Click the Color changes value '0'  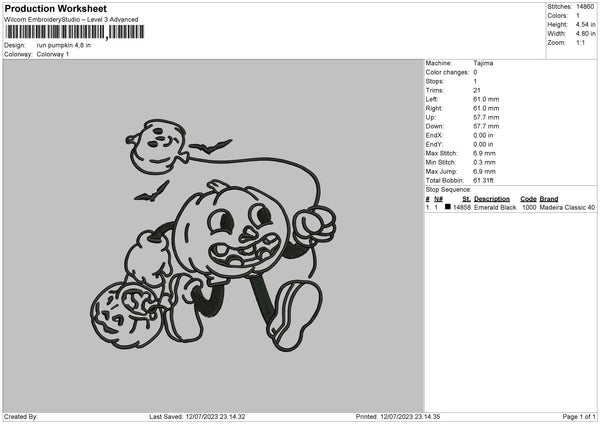click(x=475, y=72)
